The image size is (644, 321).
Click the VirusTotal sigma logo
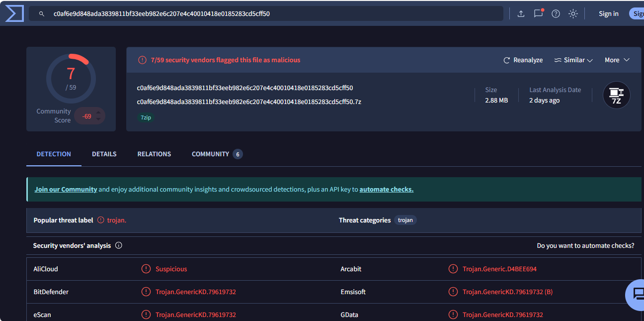pos(14,13)
